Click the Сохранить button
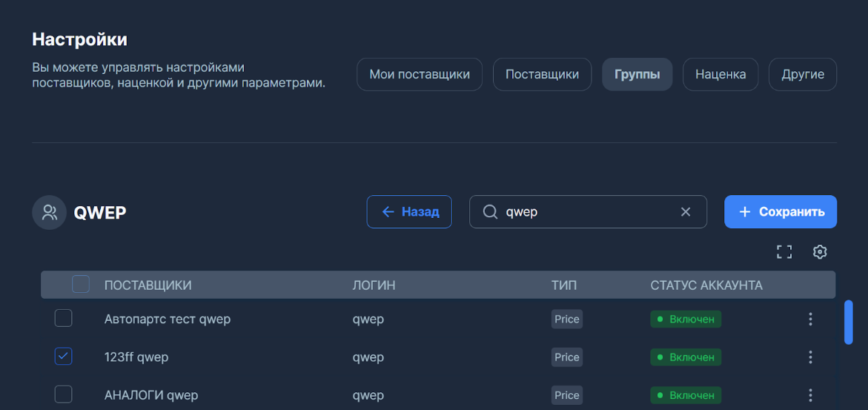Screen dimensions: 868x410 [781, 211]
